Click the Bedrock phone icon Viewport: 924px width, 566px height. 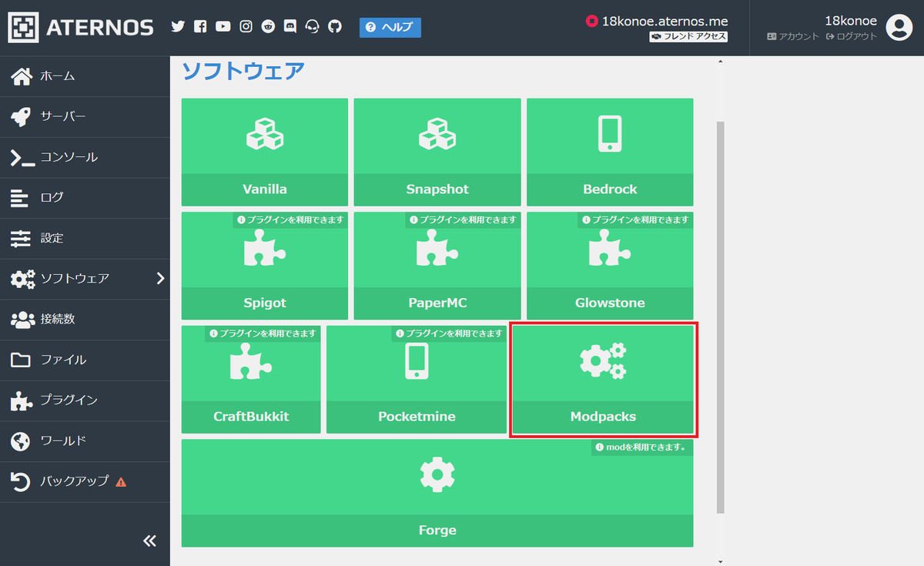tap(610, 134)
